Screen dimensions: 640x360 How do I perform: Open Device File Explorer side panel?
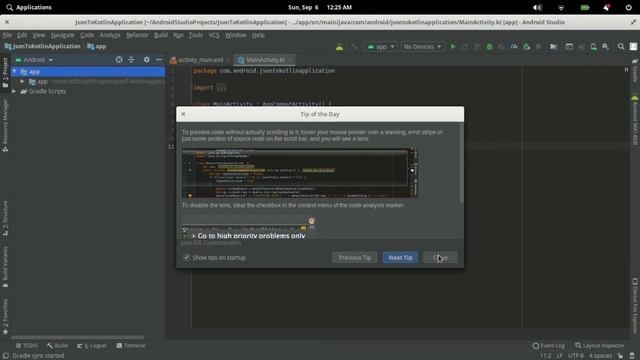pos(635,306)
